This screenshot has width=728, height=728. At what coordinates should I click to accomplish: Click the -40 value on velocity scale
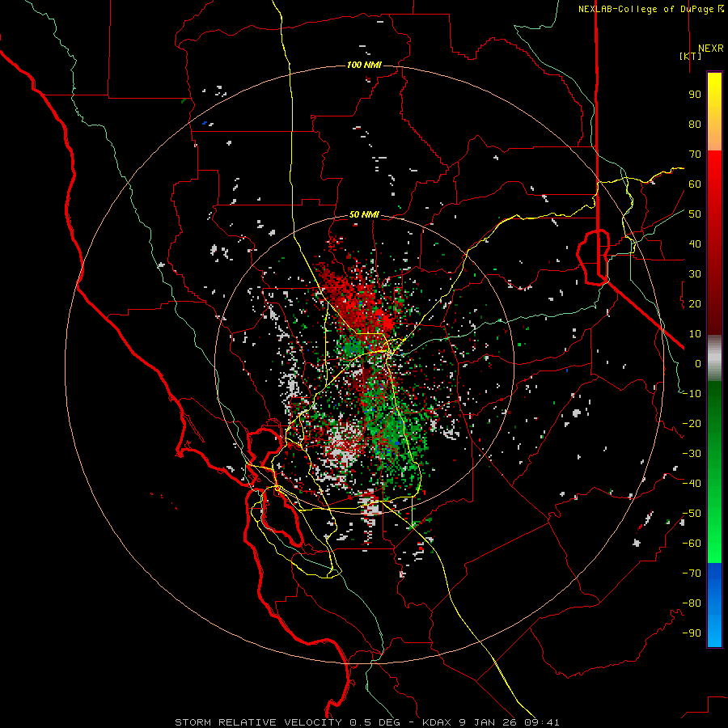692,484
